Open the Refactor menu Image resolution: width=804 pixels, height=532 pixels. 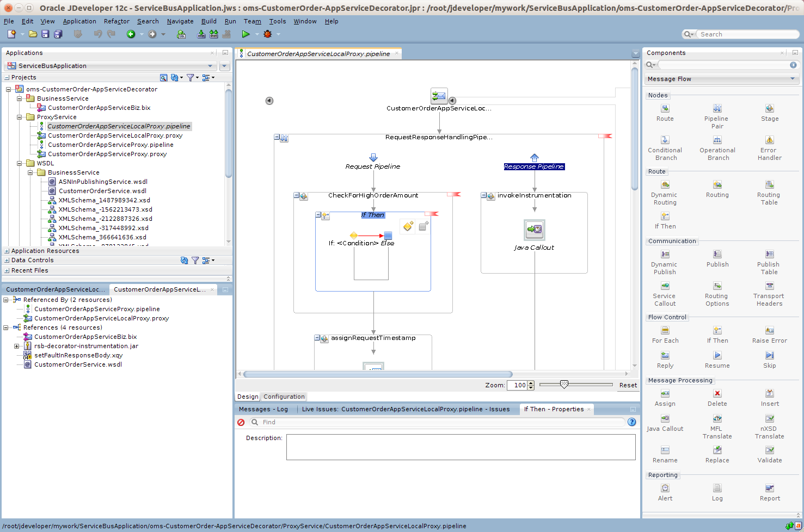(x=116, y=21)
